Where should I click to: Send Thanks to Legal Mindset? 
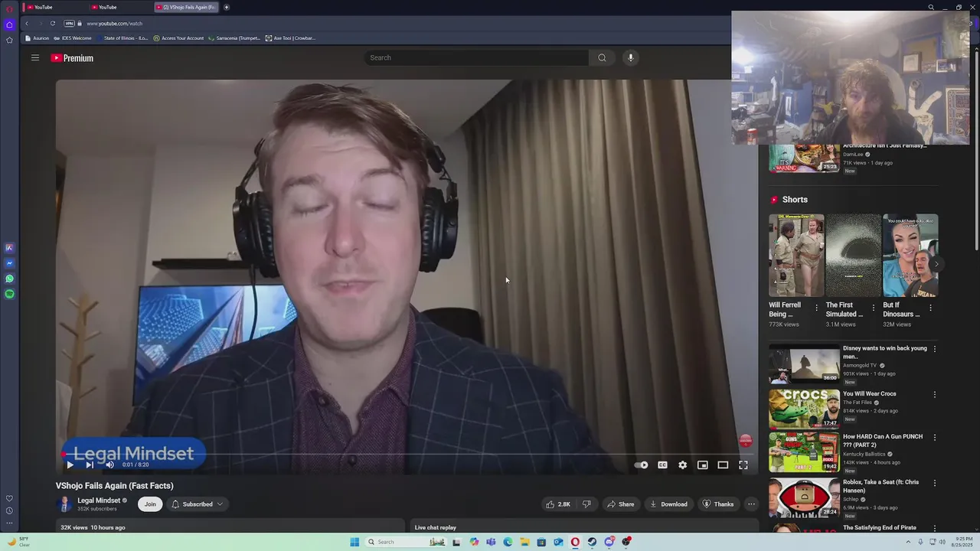[x=718, y=504]
